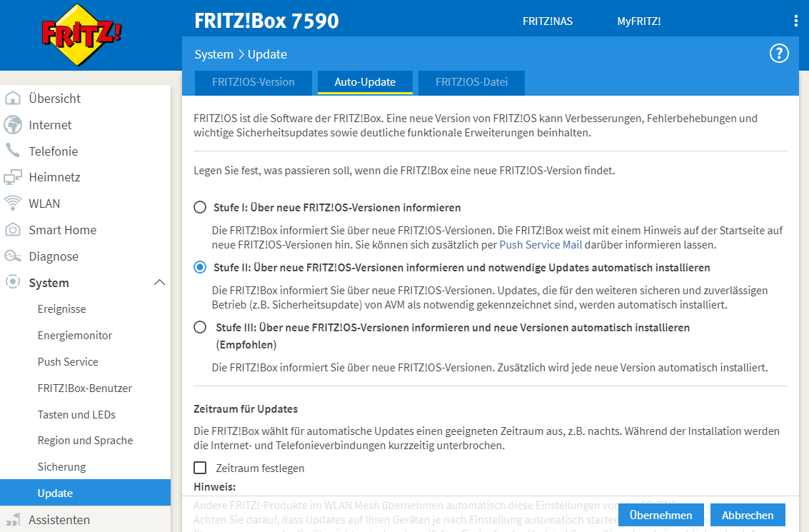Open Energiemonitor in the System submenu
809x532 pixels.
click(75, 336)
